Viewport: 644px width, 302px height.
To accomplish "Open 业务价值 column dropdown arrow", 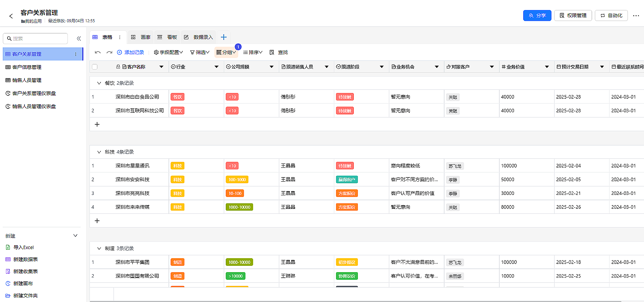I will (547, 67).
